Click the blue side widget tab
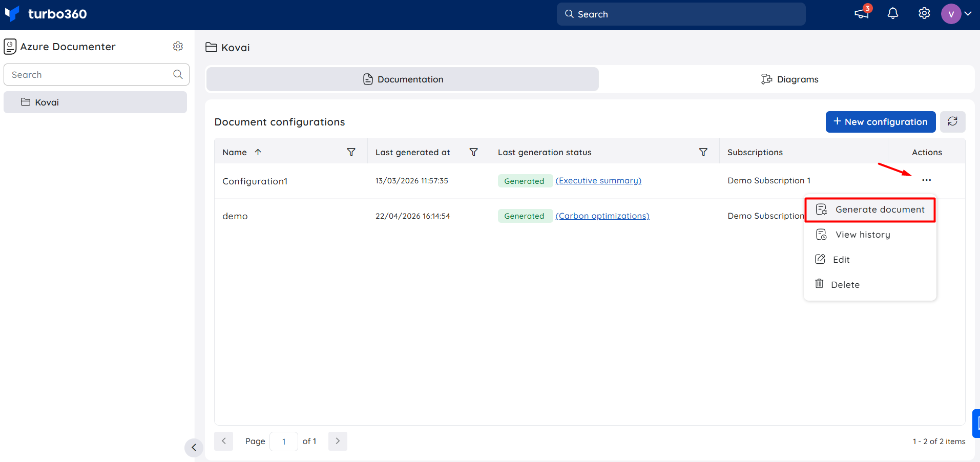The image size is (980, 462). [976, 424]
